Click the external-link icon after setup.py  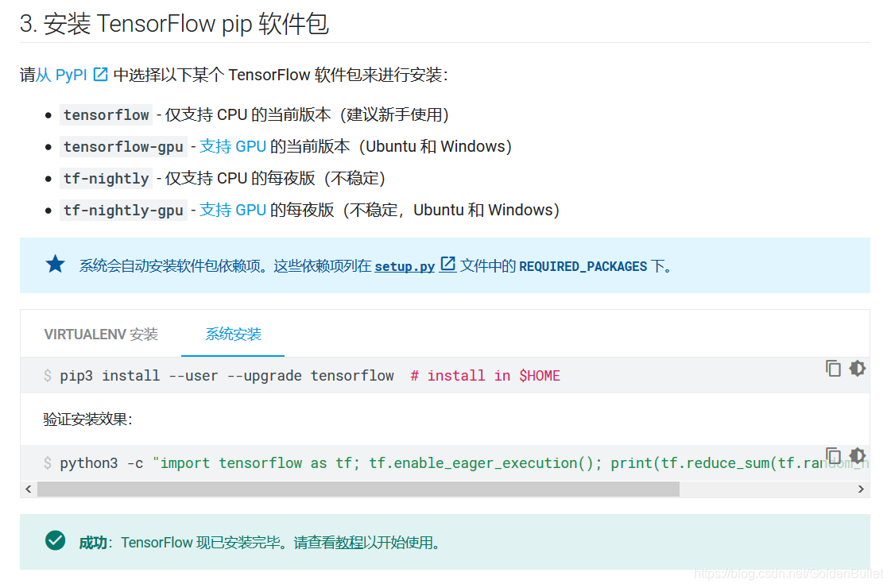point(447,264)
